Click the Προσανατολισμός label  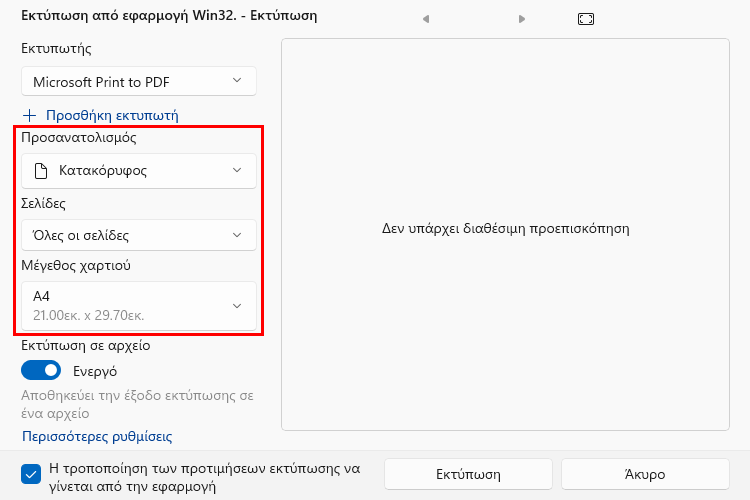coord(79,138)
